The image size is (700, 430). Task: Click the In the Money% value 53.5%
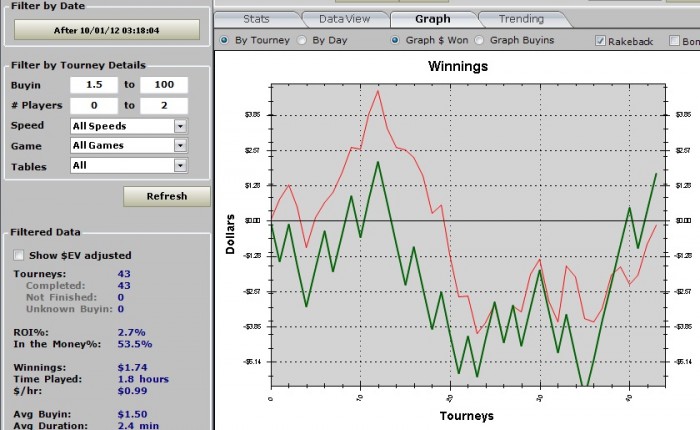click(135, 344)
